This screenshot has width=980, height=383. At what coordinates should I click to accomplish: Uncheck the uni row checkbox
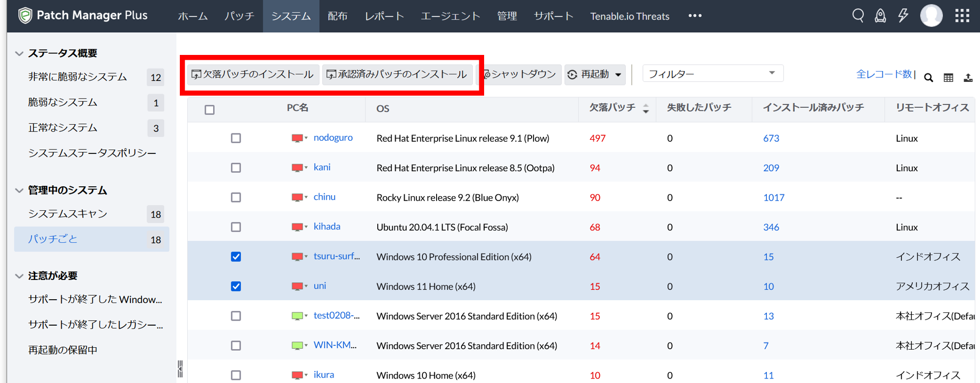click(236, 286)
